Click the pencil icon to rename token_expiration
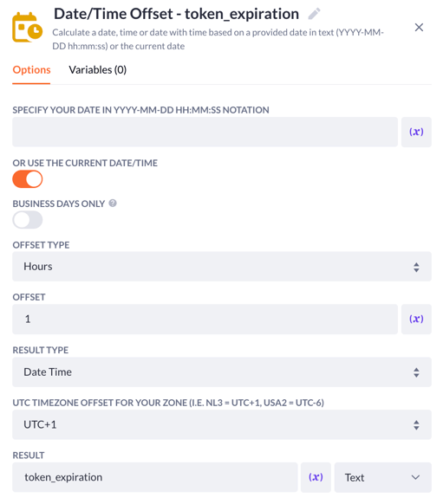Viewport: 443px width, 504px height. click(x=314, y=14)
